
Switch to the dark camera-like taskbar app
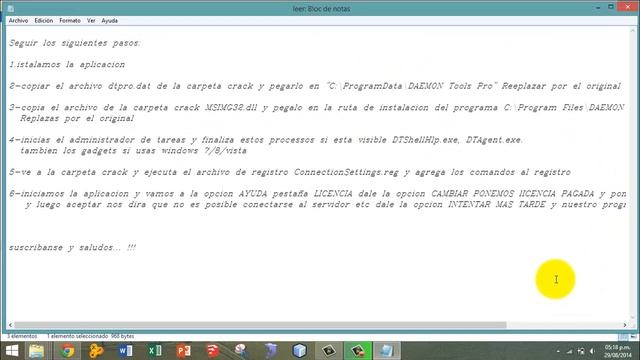point(329,351)
